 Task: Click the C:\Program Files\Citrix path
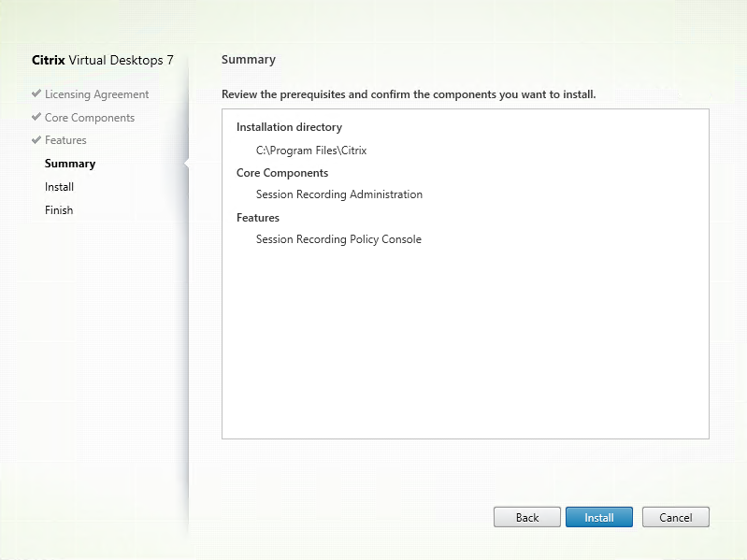coord(305,150)
